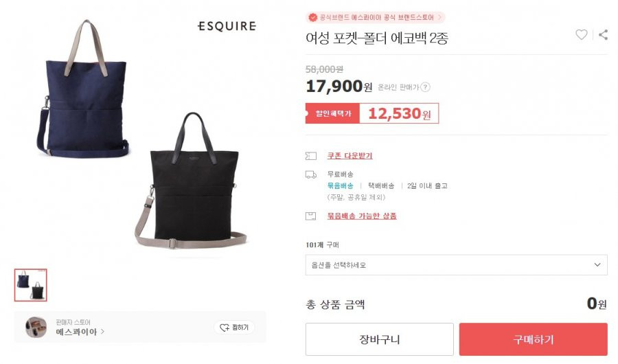Screen dimensions: 618x364
Task: Open 에스콰이아 seller store chevron link
Action: [x=80, y=332]
